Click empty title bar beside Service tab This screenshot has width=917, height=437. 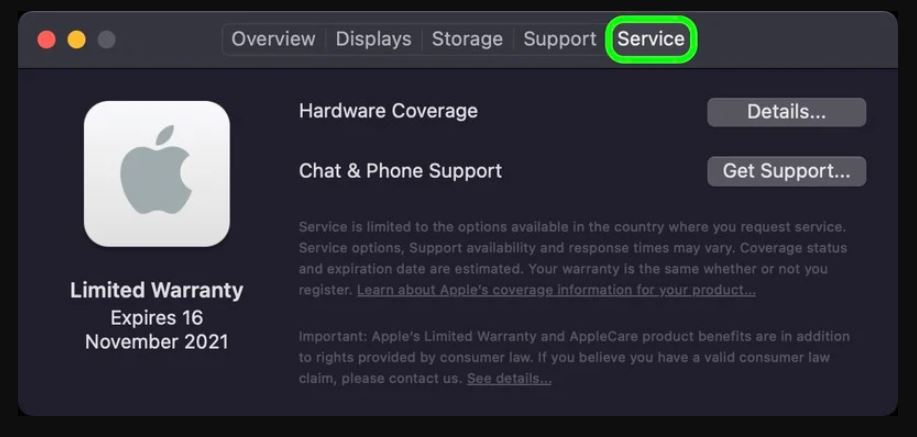pyautogui.click(x=795, y=40)
